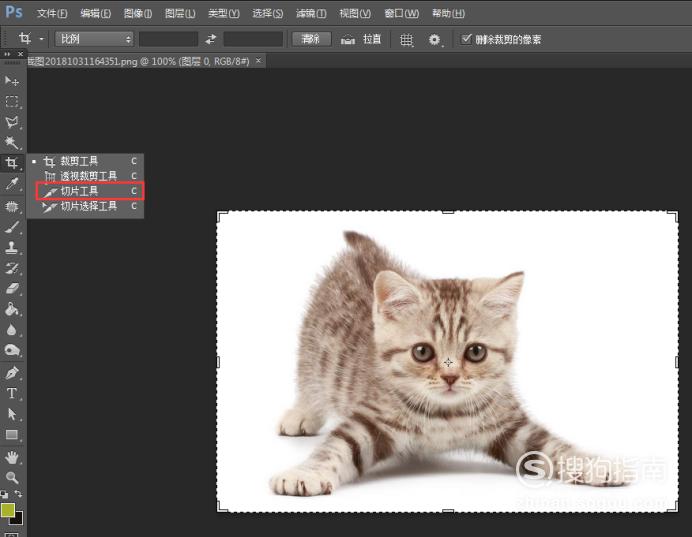Screen dimensions: 692x537
Task: Select the Pen tool
Action: point(12,373)
